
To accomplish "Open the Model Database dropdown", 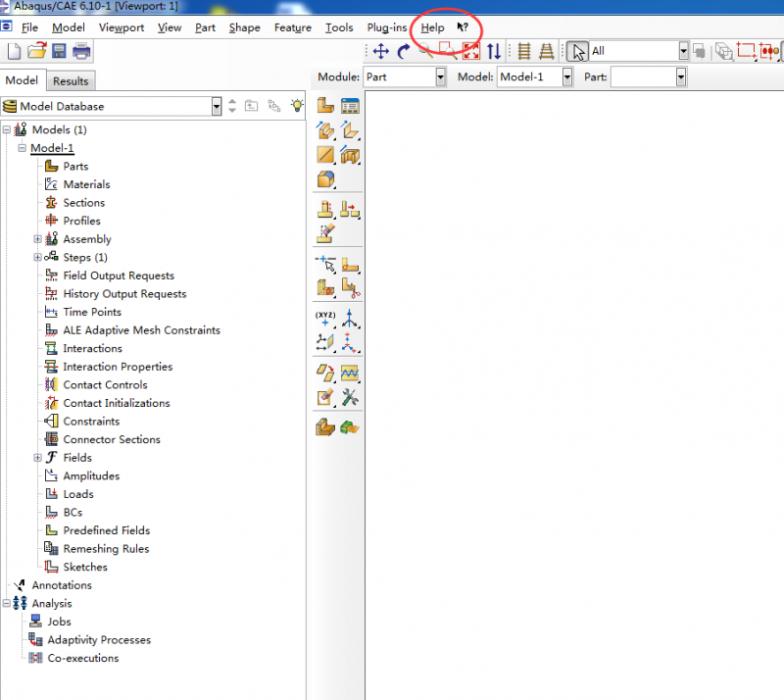I will (216, 107).
